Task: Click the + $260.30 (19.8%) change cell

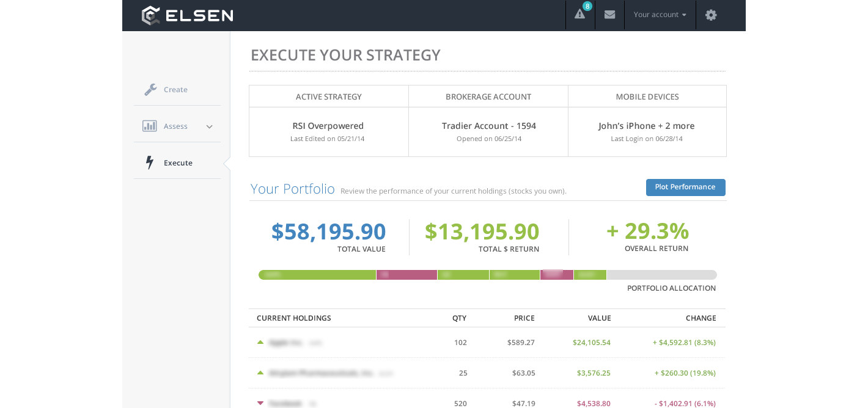Action: [x=685, y=373]
